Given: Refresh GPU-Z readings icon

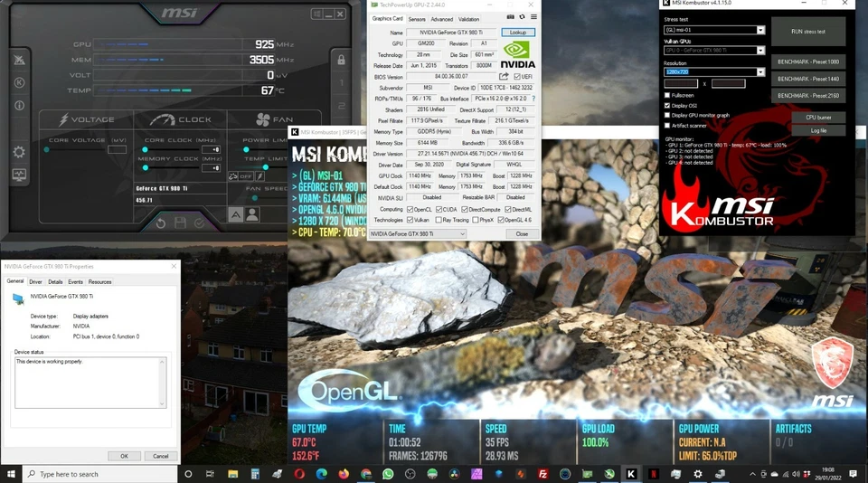Looking at the screenshot, I should (x=522, y=18).
